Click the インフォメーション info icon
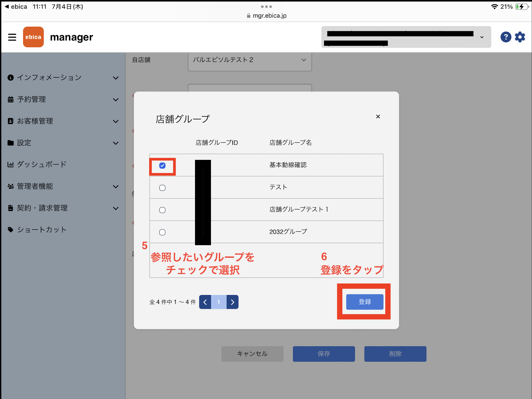 point(10,78)
